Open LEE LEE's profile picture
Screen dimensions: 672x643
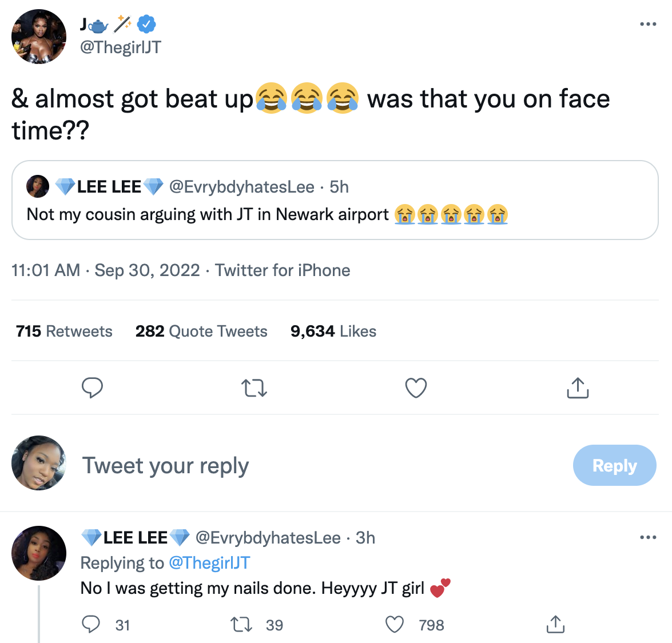pyautogui.click(x=38, y=553)
